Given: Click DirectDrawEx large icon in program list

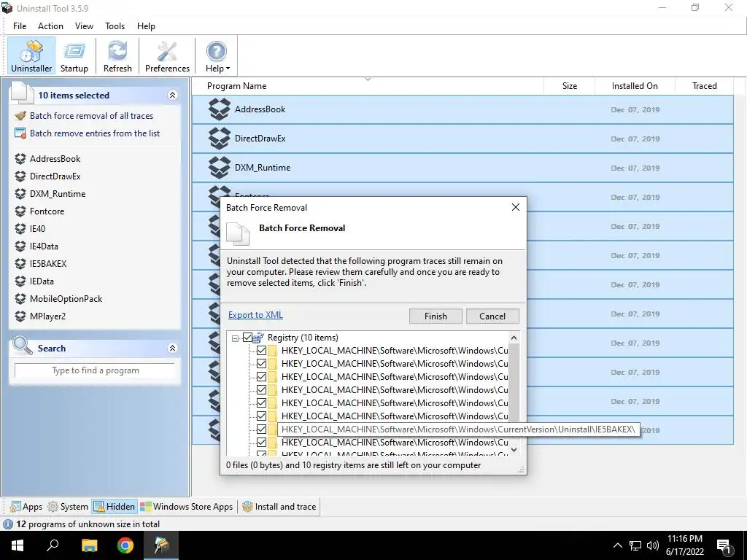Looking at the screenshot, I should coord(219,138).
